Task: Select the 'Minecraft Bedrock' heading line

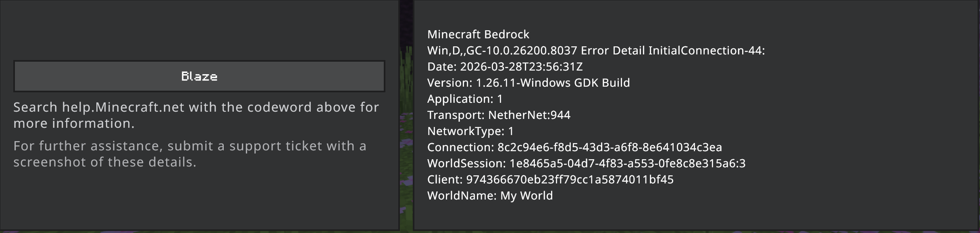Action: pos(478,34)
